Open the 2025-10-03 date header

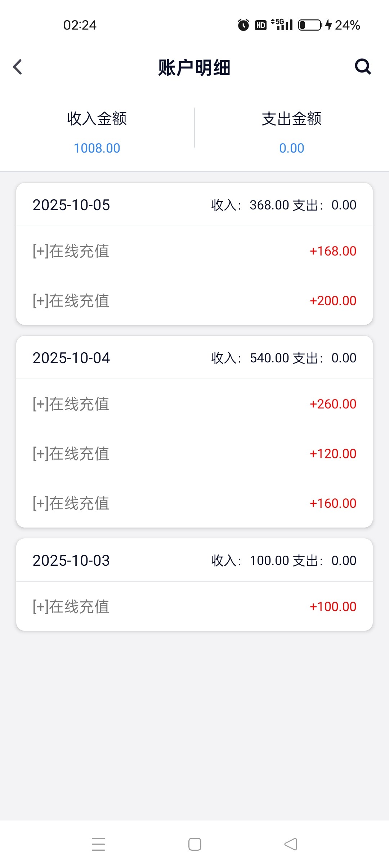pyautogui.click(x=194, y=560)
